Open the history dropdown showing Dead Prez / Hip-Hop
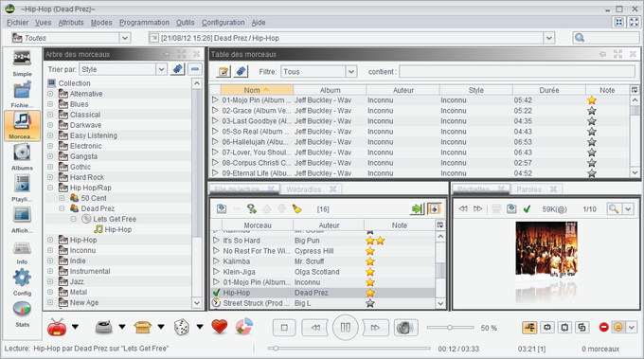This screenshot has height=359, width=644. coord(548,38)
